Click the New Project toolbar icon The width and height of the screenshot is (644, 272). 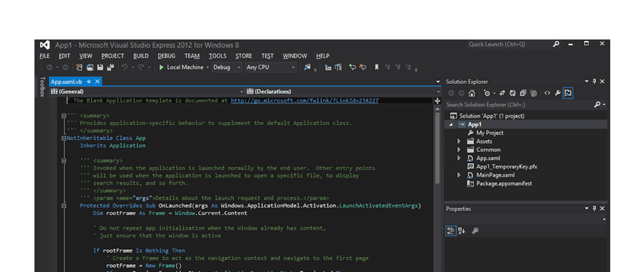80,67
